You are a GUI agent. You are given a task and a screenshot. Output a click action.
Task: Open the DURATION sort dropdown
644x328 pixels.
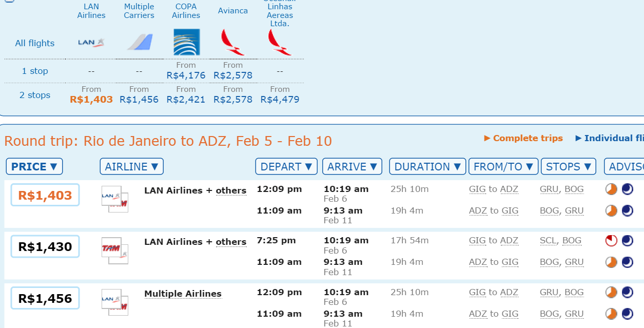427,167
